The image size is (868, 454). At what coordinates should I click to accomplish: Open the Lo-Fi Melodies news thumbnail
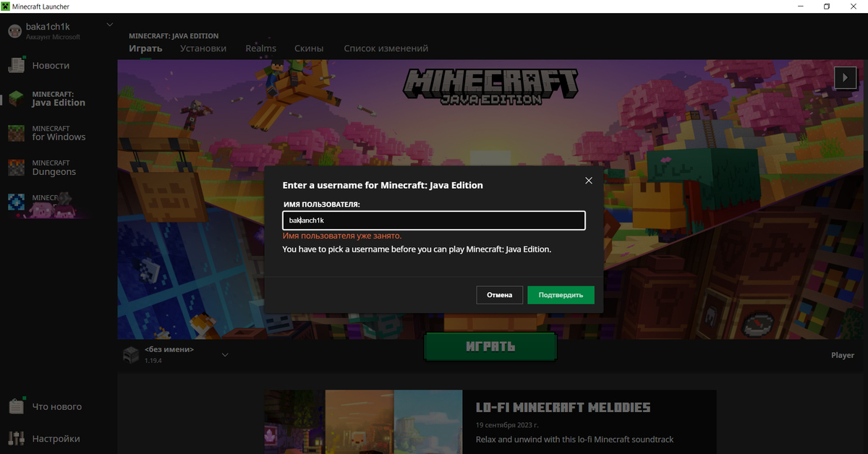(363, 422)
